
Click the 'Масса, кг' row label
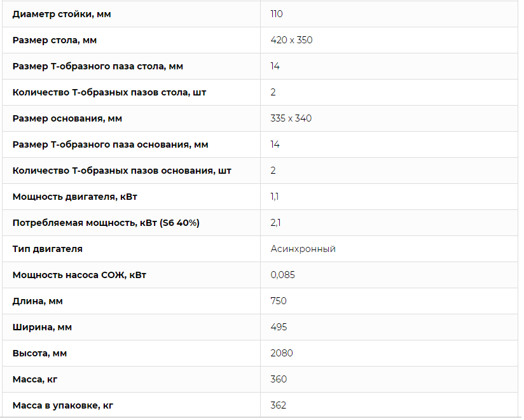pos(35,379)
